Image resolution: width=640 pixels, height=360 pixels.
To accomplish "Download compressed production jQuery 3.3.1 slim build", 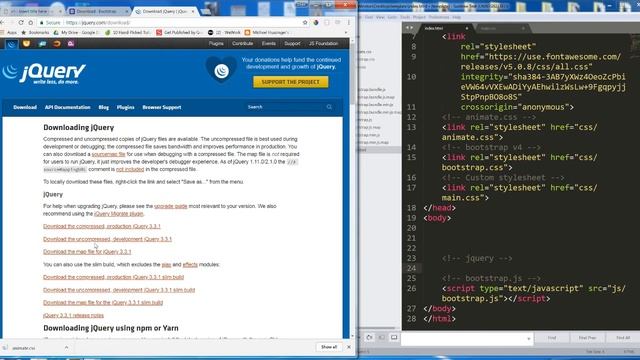I will click(x=113, y=277).
